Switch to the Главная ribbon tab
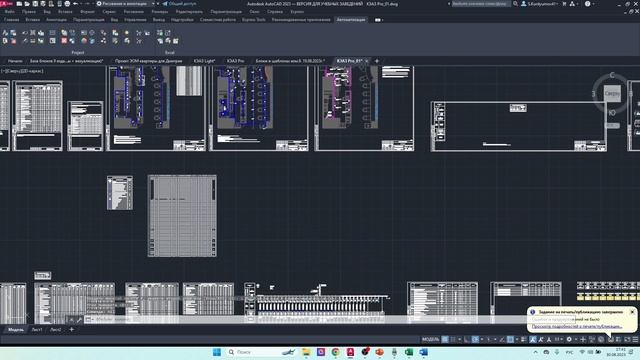Image resolution: width=640 pixels, height=360 pixels. click(x=11, y=20)
